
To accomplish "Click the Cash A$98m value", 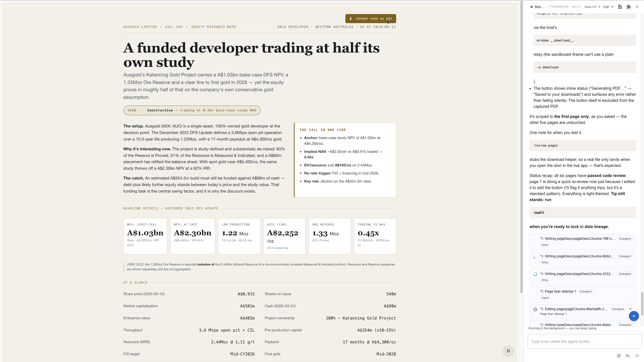I will 390,306.
